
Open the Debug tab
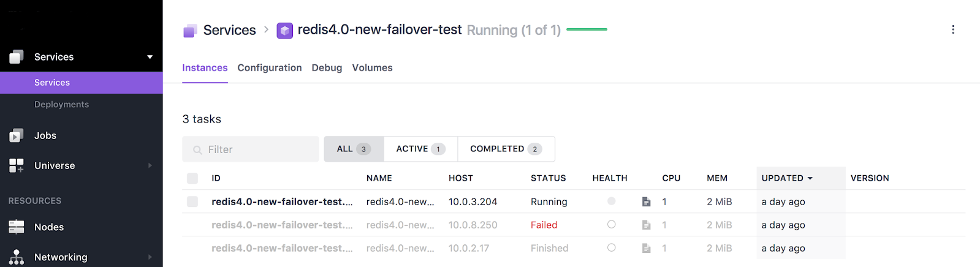pos(327,68)
